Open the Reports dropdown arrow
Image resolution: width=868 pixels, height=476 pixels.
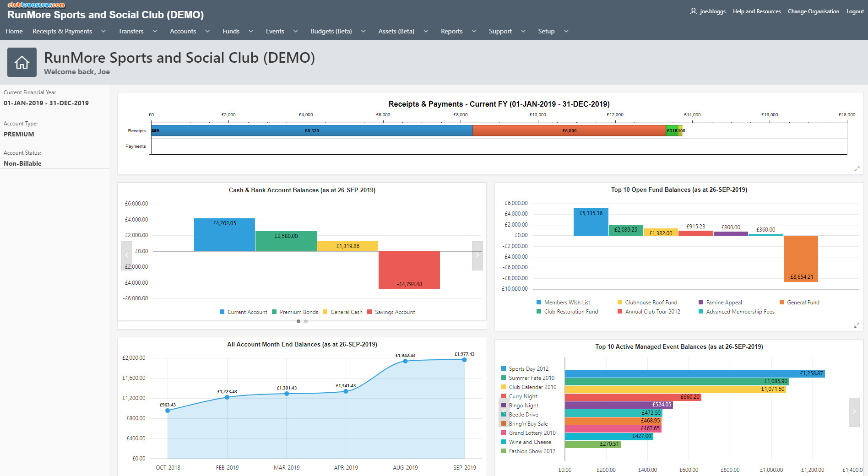[x=474, y=31]
